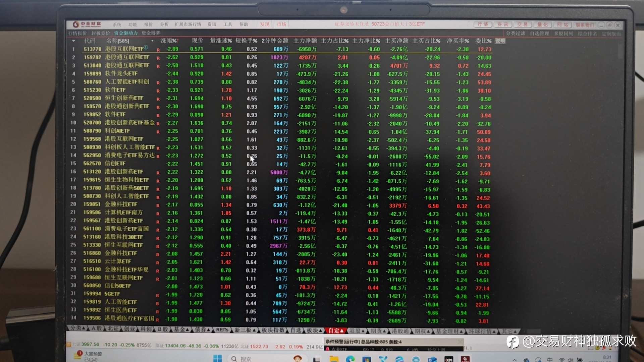
Task: Select the 港股通 bottom tab
Action: 400,331
